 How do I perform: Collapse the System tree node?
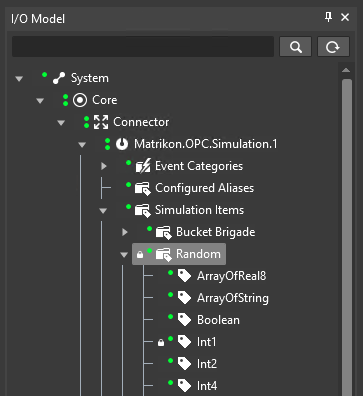coord(19,79)
